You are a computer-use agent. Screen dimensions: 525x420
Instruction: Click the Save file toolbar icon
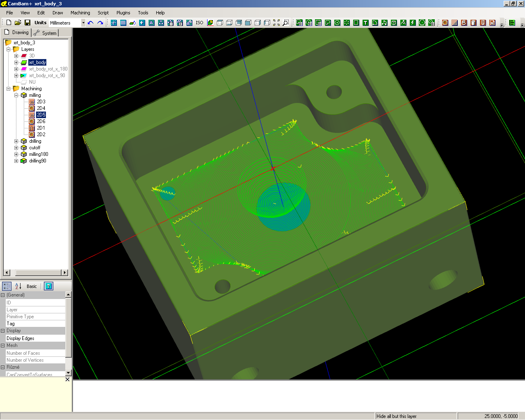[27, 23]
